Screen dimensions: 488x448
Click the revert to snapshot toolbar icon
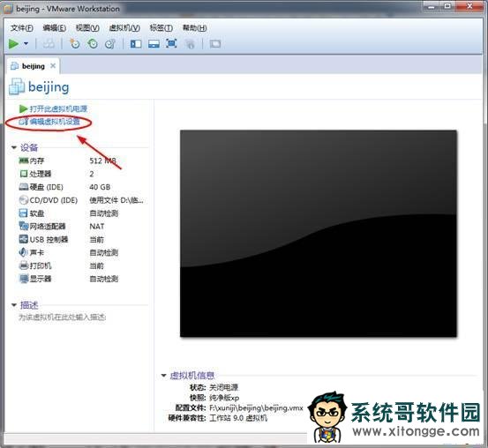(93, 44)
